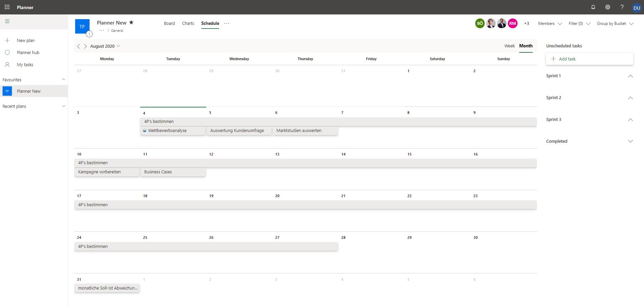This screenshot has height=306, width=644.
Task: Open the help menu
Action: [622, 7]
